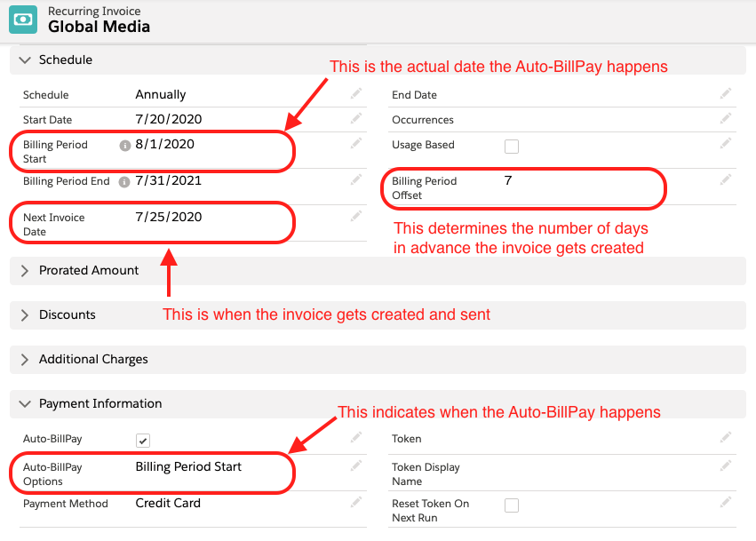
Task: Click the Billing Period Start value 8/1/2020
Action: coord(164,144)
